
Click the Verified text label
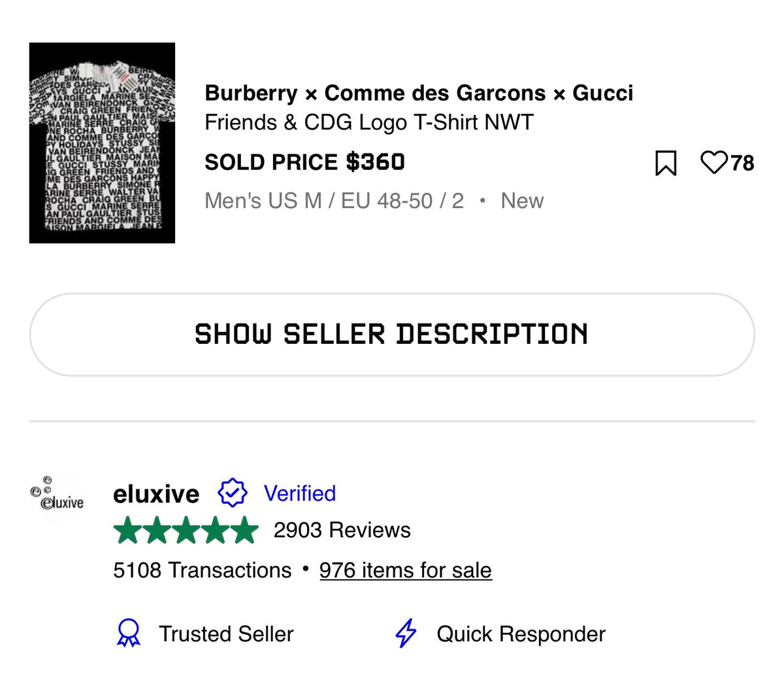(x=300, y=494)
